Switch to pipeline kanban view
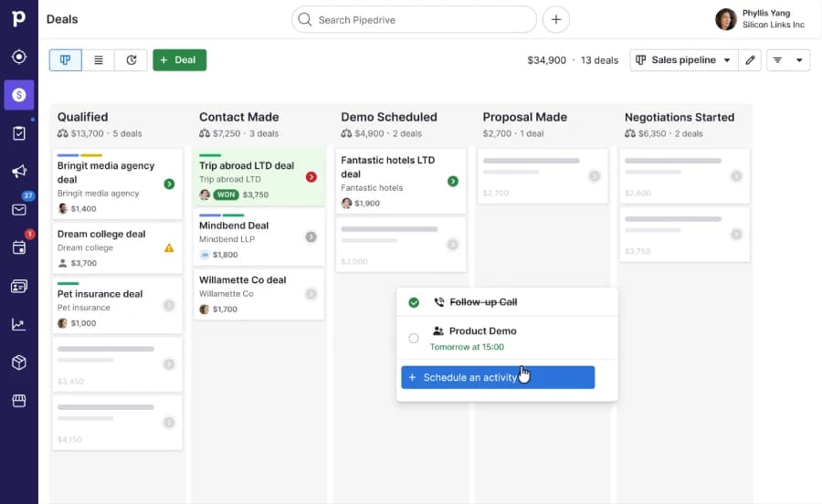The width and height of the screenshot is (822, 504). (x=66, y=60)
